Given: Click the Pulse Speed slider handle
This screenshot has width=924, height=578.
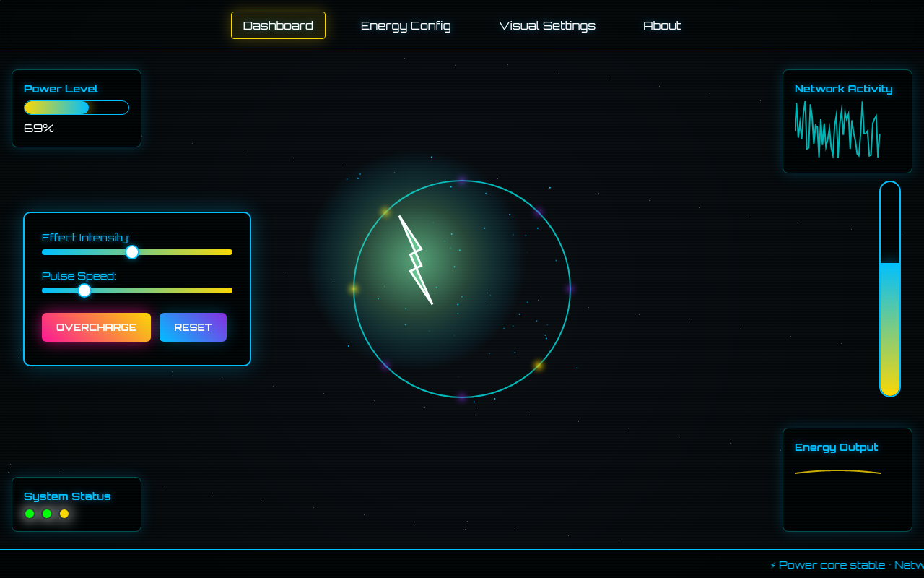Looking at the screenshot, I should click(84, 290).
